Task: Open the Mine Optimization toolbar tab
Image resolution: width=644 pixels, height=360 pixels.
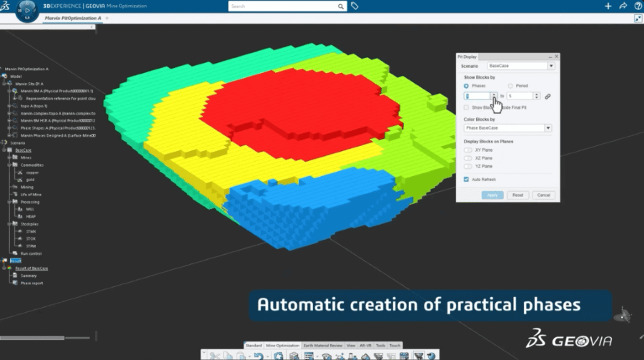Action: [x=283, y=345]
